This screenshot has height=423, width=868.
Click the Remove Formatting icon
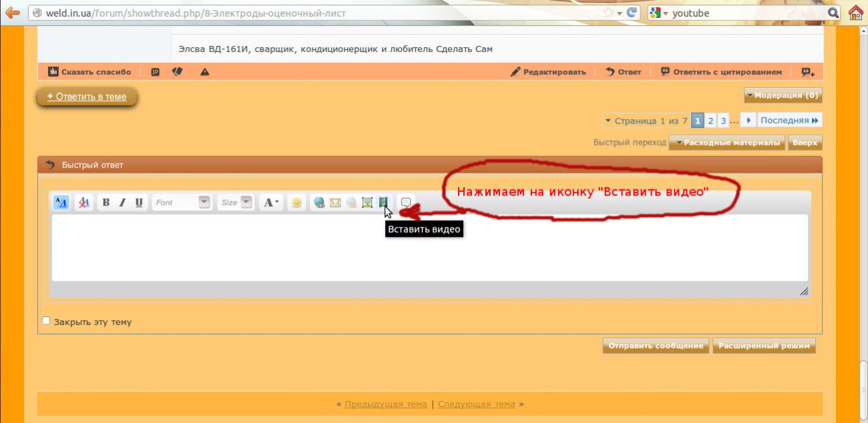click(83, 202)
